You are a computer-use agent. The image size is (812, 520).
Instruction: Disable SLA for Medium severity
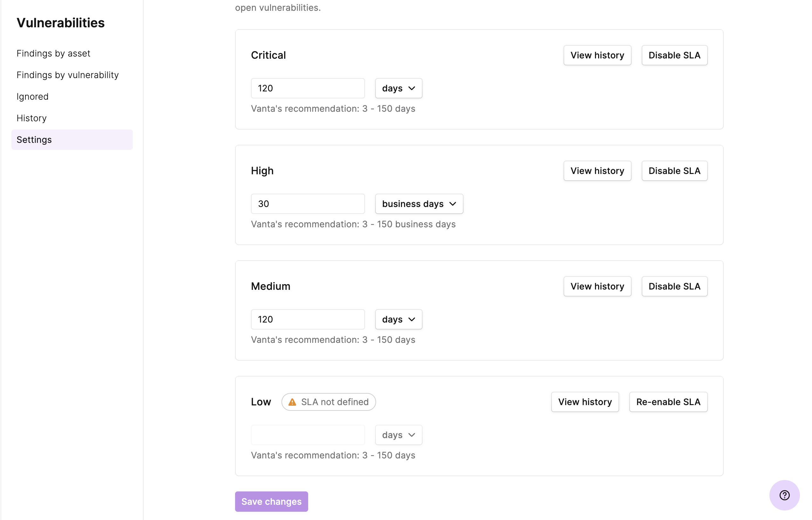pyautogui.click(x=674, y=286)
